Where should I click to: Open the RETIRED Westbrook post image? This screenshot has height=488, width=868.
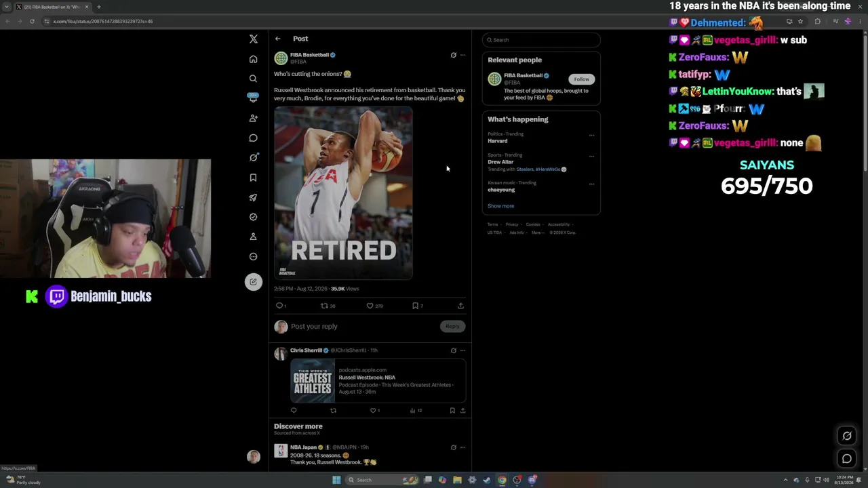[343, 192]
